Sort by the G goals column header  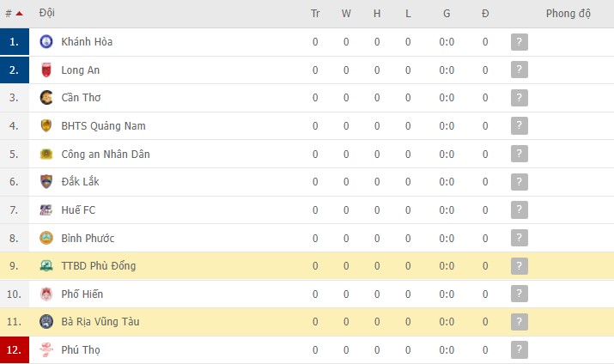pyautogui.click(x=447, y=14)
